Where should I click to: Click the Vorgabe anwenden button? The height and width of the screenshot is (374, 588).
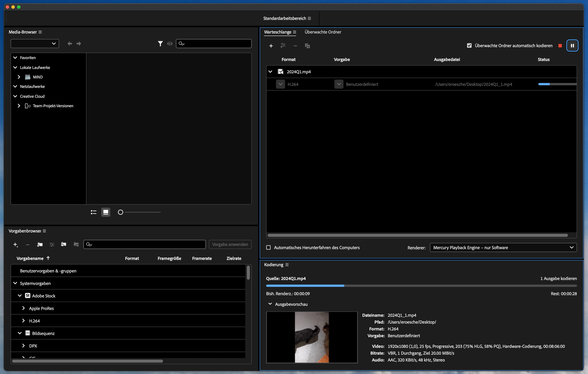230,245
